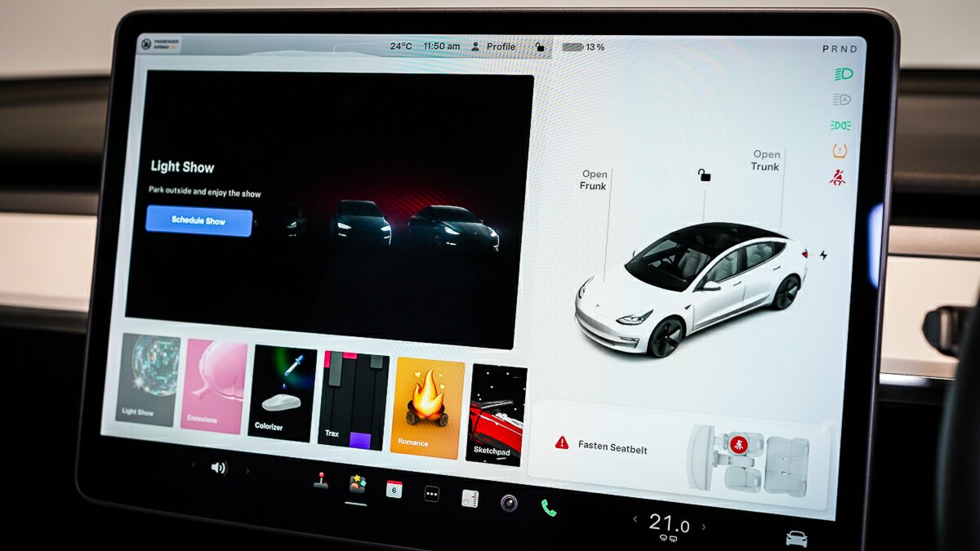The height and width of the screenshot is (551, 980).
Task: Increase cabin temperature with the right arrow
Action: 704,527
